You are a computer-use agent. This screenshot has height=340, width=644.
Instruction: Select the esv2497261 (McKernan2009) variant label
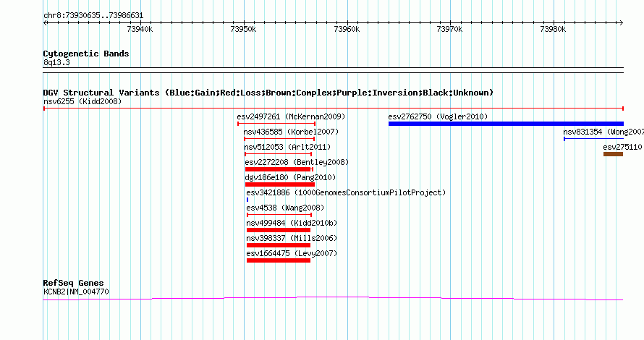coord(291,116)
